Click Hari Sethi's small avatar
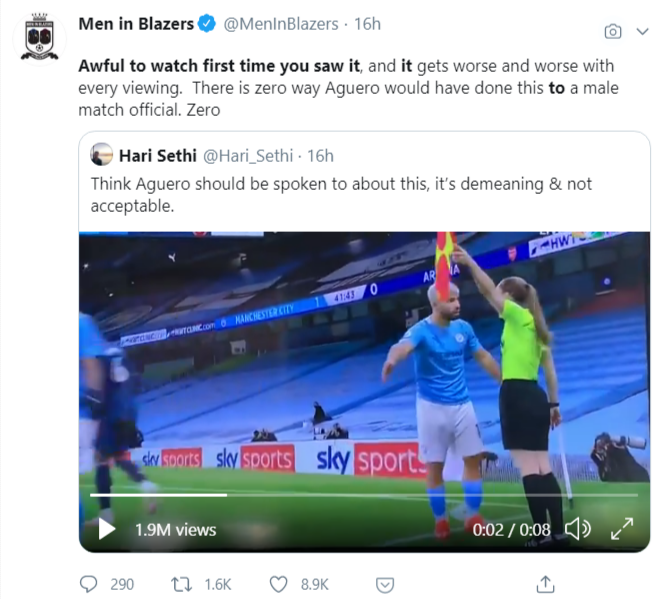The width and height of the screenshot is (664, 599). [101, 155]
